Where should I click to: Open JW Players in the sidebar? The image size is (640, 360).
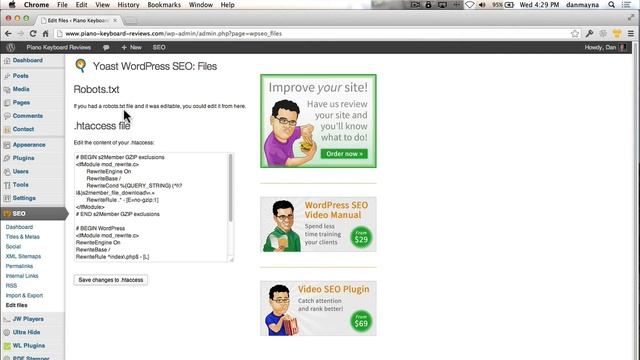point(28,319)
